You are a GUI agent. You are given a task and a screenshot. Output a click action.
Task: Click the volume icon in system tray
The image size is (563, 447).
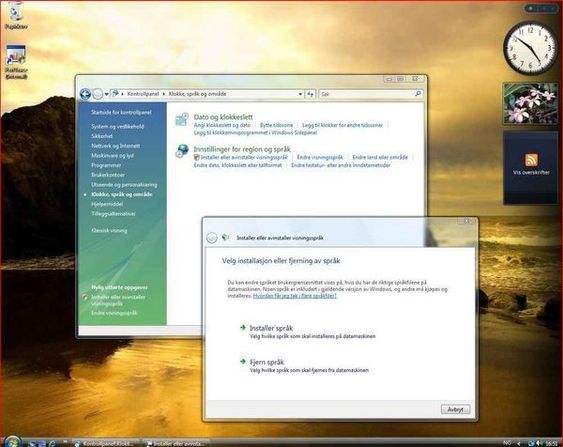(539, 443)
